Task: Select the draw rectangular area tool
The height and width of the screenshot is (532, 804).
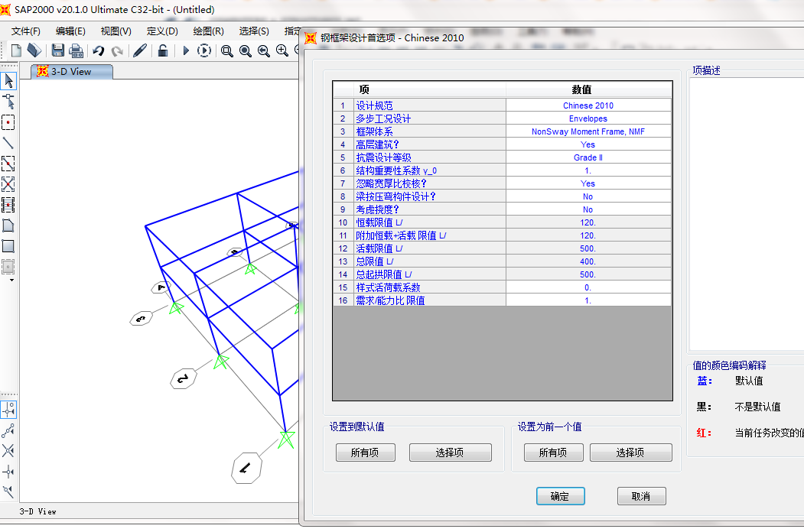Action: (x=8, y=246)
